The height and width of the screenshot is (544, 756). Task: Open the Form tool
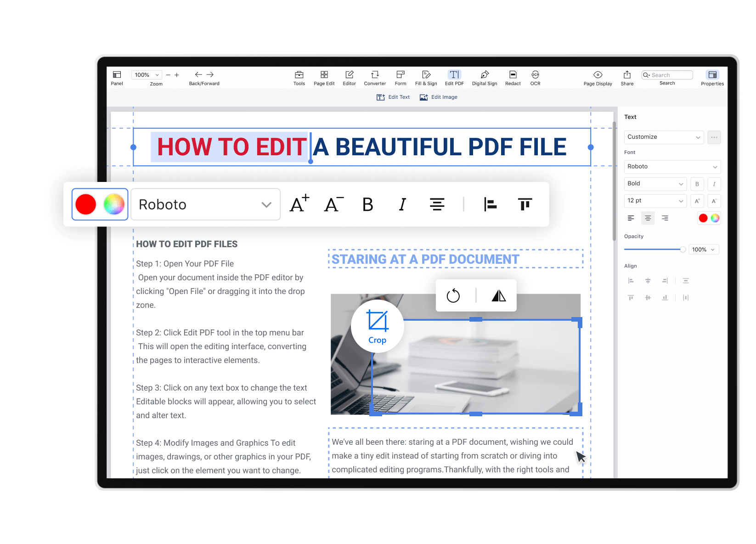pos(401,74)
